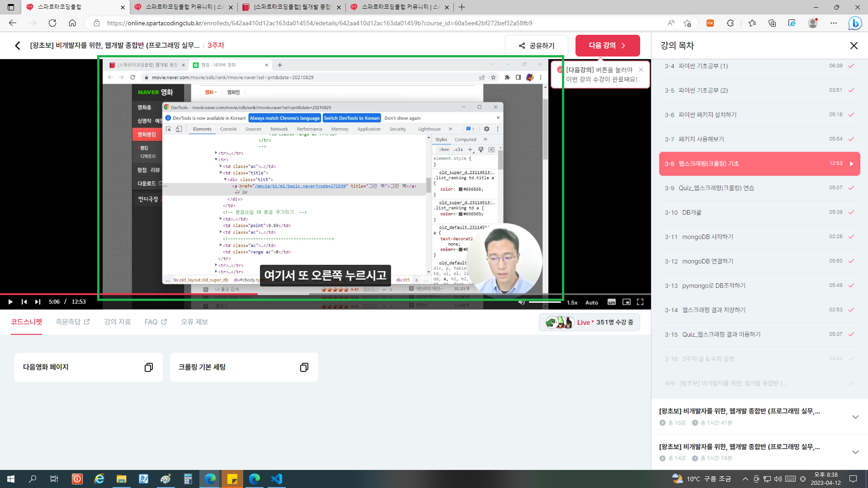868x488 pixels.
Task: Open lecture 3-12 mongoDB 연결하기
Action: 759,261
